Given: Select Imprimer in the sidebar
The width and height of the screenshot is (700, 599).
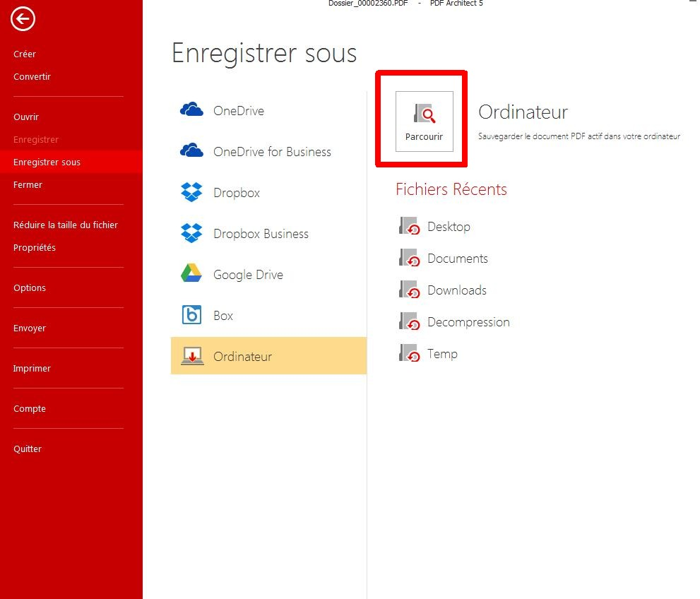Looking at the screenshot, I should point(32,368).
